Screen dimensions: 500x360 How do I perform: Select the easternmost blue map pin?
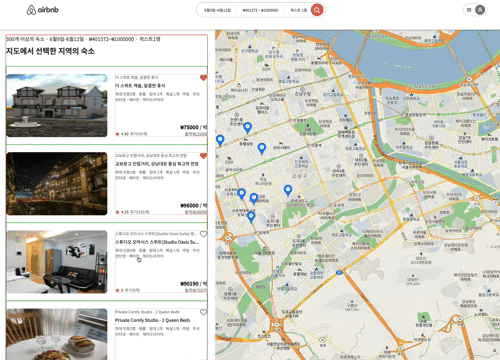pyautogui.click(x=288, y=190)
